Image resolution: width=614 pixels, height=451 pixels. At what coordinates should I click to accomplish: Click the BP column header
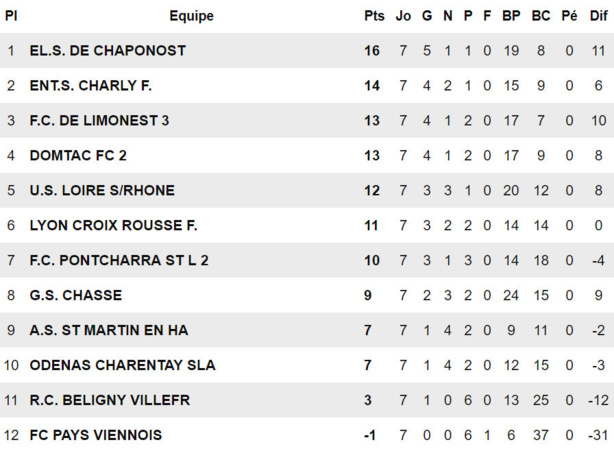511,16
